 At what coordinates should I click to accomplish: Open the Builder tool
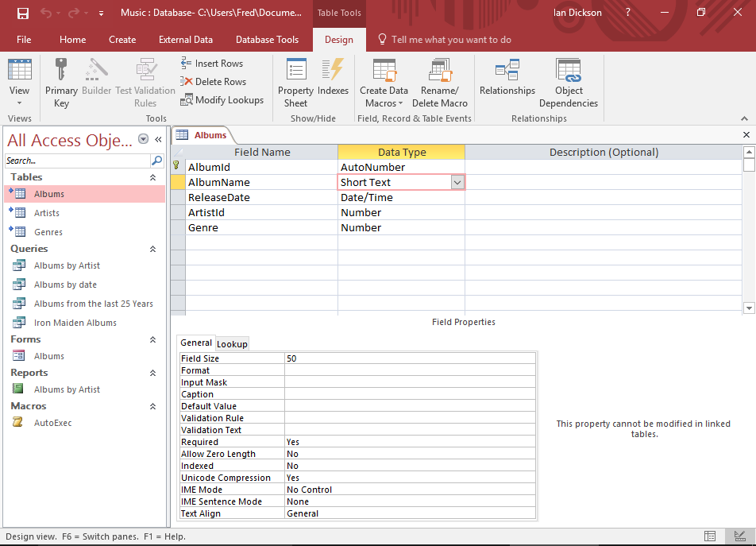tap(96, 78)
